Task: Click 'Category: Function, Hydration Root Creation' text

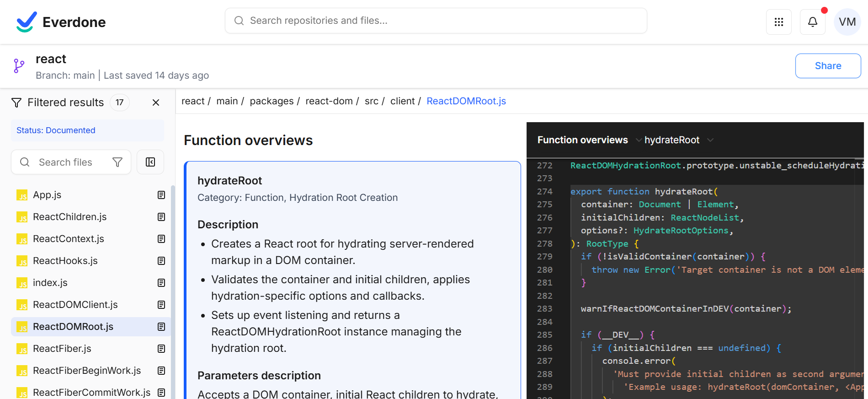Action: tap(298, 198)
